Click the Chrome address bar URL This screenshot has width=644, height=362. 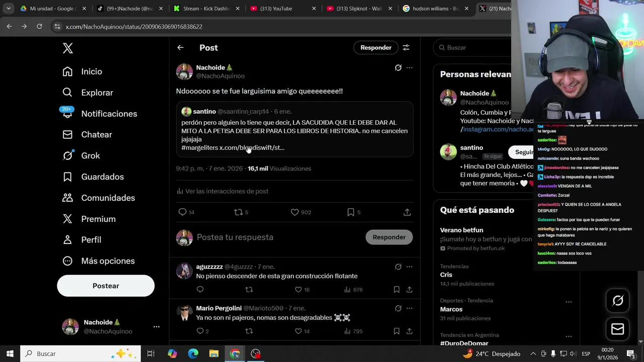(x=134, y=27)
